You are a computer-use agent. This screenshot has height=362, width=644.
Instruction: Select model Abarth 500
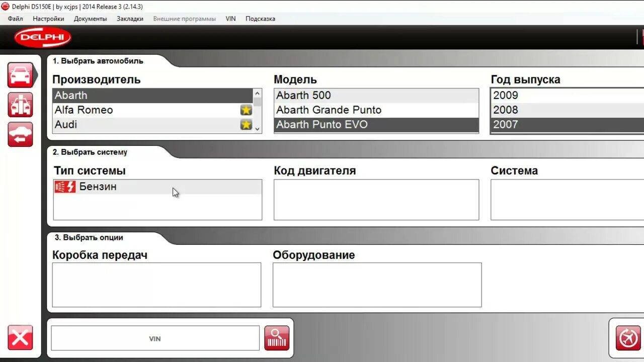tap(376, 96)
